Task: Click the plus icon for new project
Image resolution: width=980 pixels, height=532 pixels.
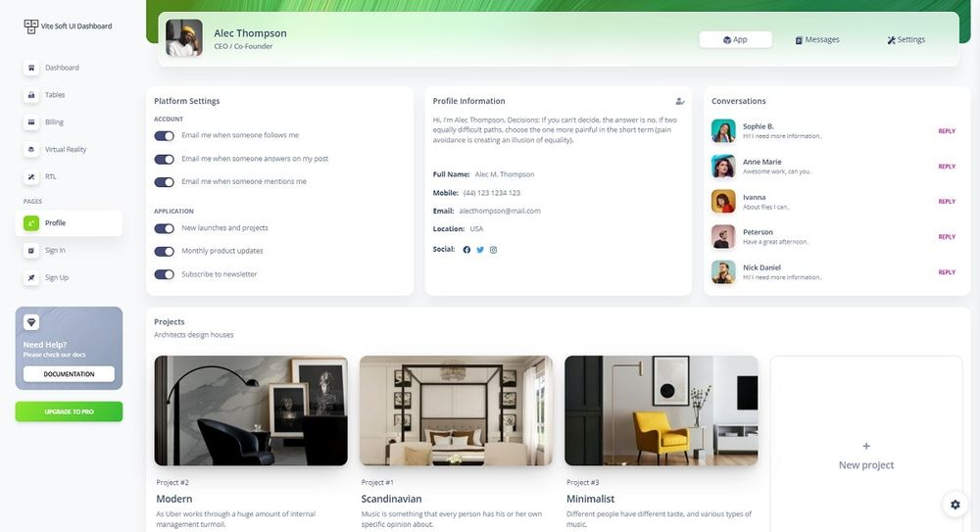Action: click(x=866, y=446)
